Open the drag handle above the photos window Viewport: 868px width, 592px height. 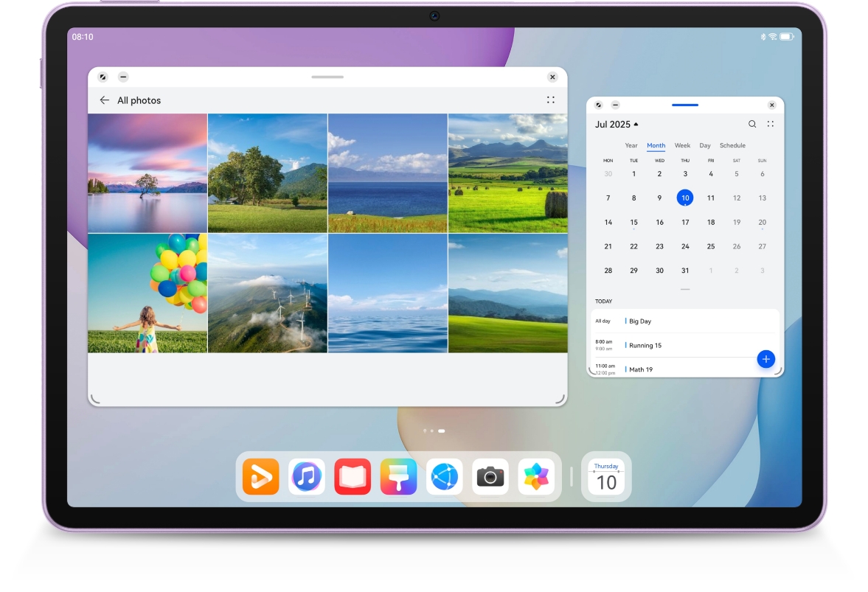(x=327, y=76)
